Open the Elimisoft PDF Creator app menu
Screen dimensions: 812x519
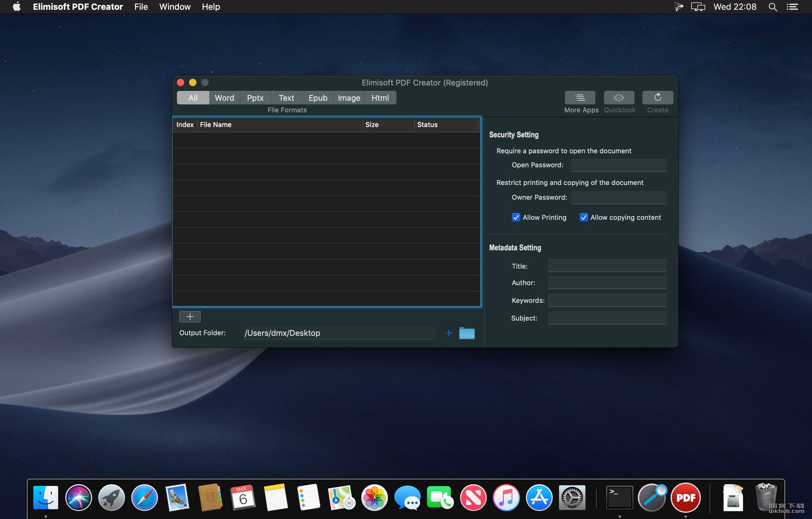point(78,7)
